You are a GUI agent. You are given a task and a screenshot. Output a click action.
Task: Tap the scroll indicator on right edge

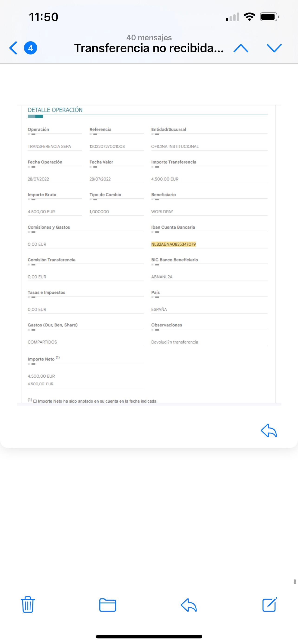pyautogui.click(x=295, y=582)
